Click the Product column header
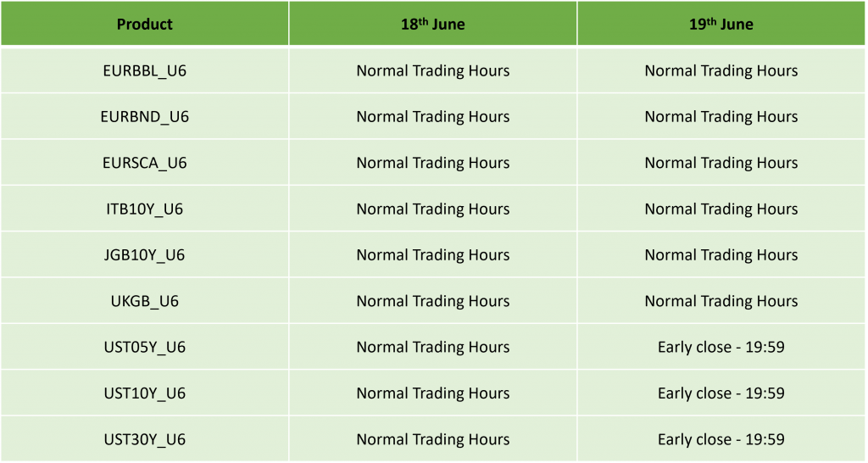The image size is (868, 463). click(x=144, y=24)
